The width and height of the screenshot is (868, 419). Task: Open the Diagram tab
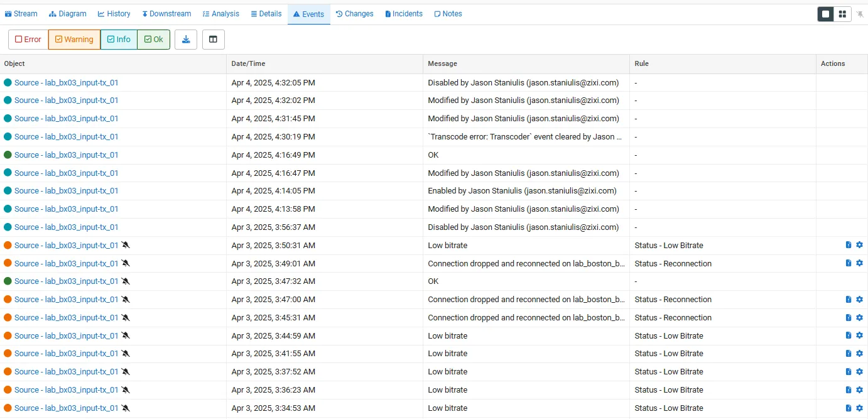point(68,14)
